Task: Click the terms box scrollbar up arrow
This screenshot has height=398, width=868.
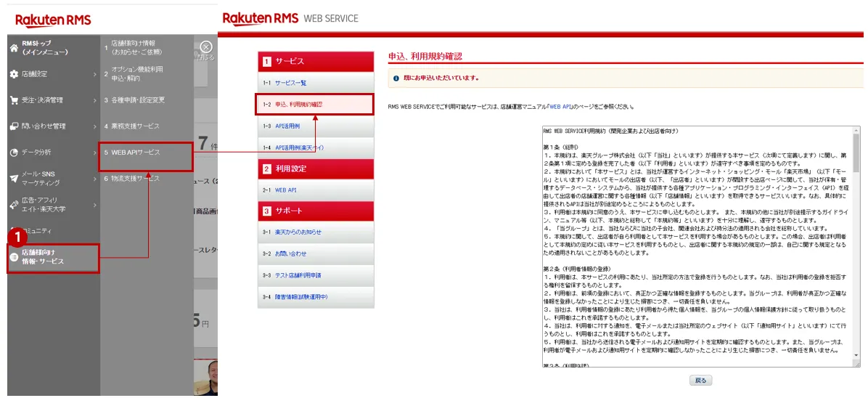Action: click(x=858, y=131)
